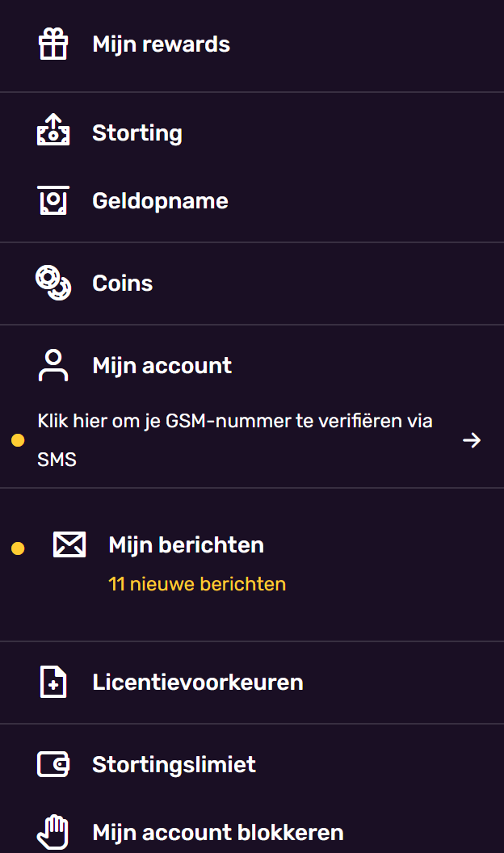Click the arrow next to GSM verification
Image resolution: width=504 pixels, height=853 pixels.
pos(472,440)
